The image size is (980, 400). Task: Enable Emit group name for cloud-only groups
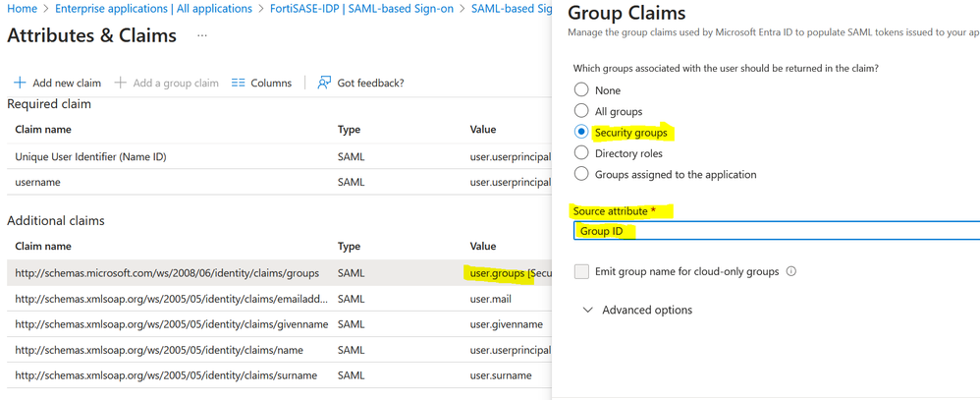(582, 271)
